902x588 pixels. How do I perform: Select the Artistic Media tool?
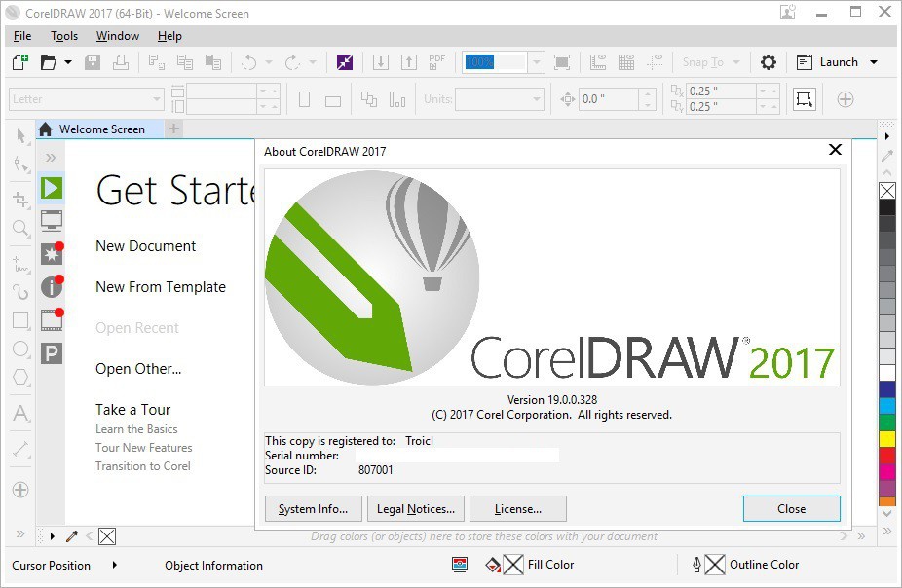coord(20,292)
